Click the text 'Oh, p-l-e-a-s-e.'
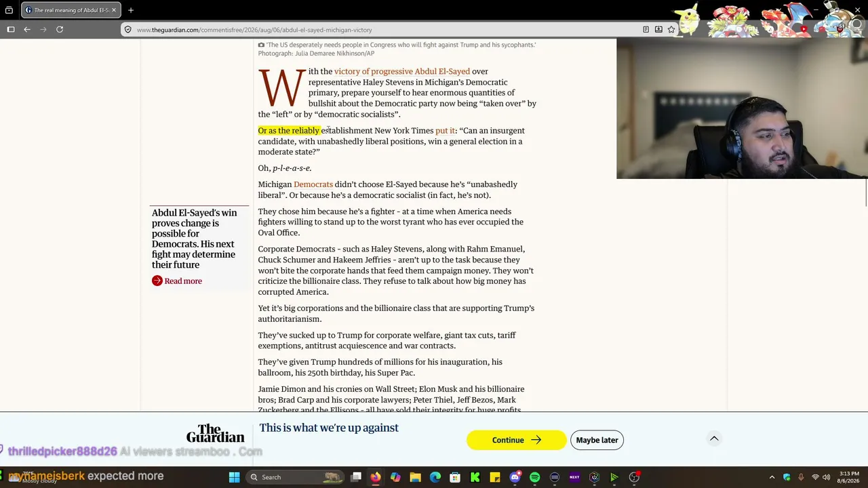Image resolution: width=868 pixels, height=488 pixels. pyautogui.click(x=285, y=168)
